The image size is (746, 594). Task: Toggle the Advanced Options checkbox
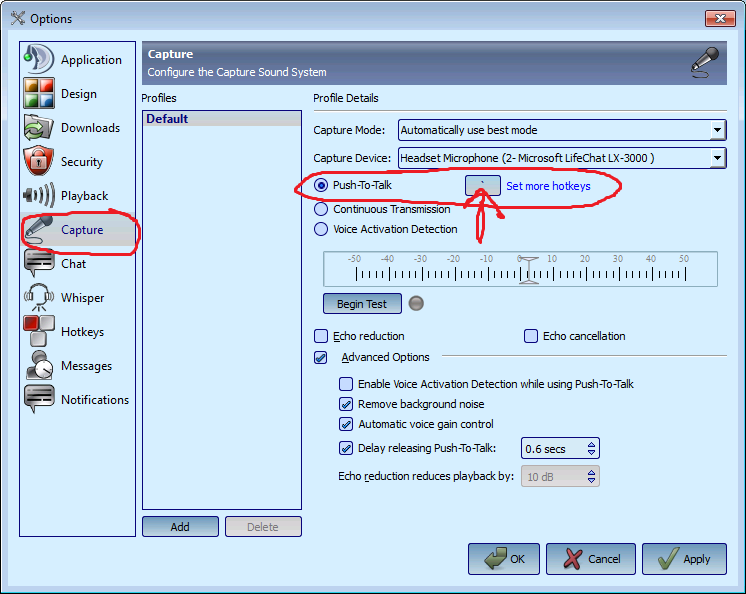click(321, 357)
